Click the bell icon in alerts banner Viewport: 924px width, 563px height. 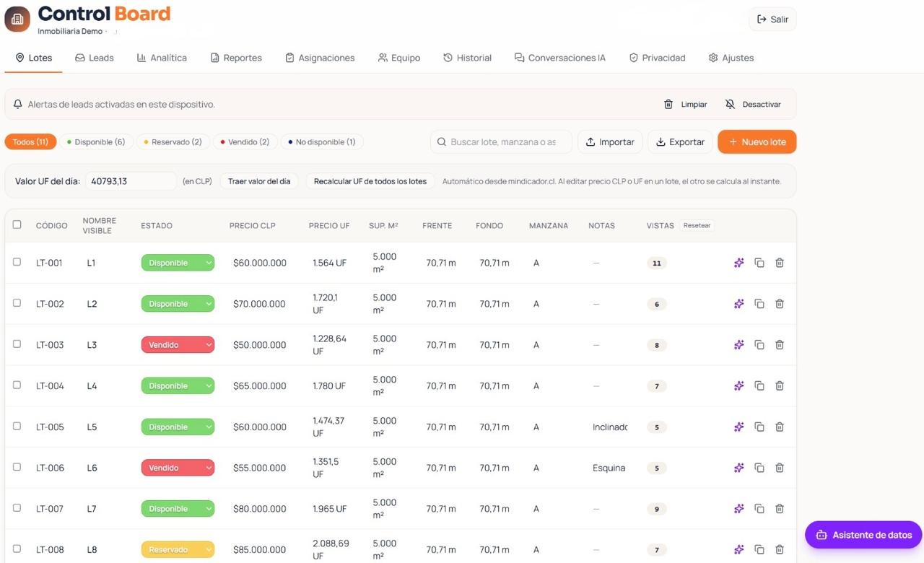tap(18, 105)
